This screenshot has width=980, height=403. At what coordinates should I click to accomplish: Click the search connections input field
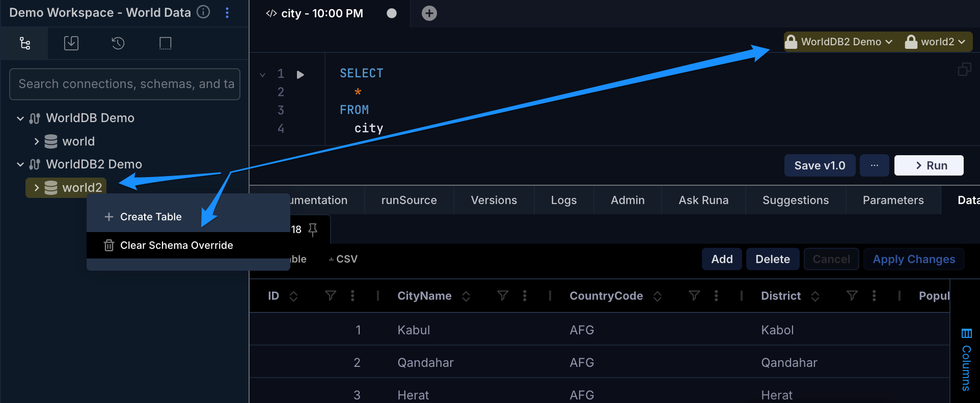(x=125, y=84)
